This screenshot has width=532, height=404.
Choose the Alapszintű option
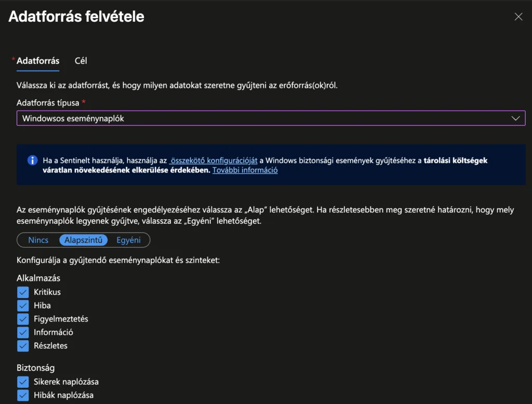pyautogui.click(x=83, y=240)
